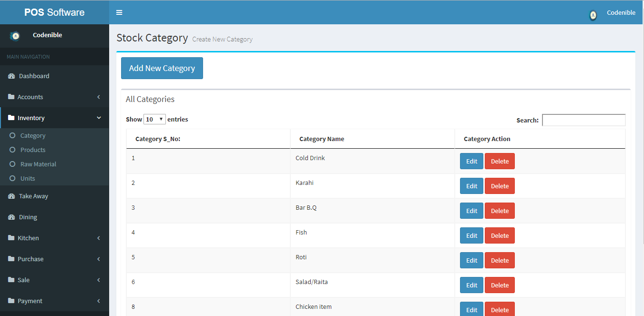Click the Karahi name cell
The height and width of the screenshot is (316, 644).
[x=372, y=186]
